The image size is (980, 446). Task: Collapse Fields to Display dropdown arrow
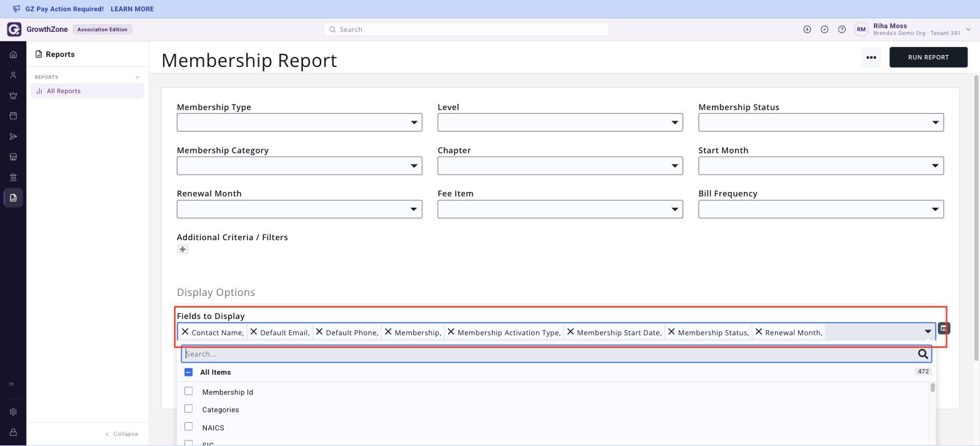click(x=928, y=332)
